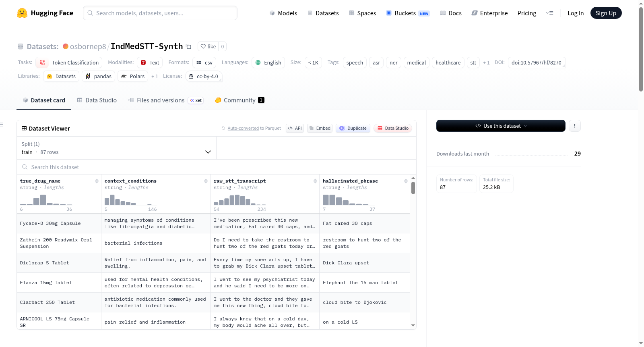Select the asr tag
Screen dimensions: 644x347
coord(376,62)
